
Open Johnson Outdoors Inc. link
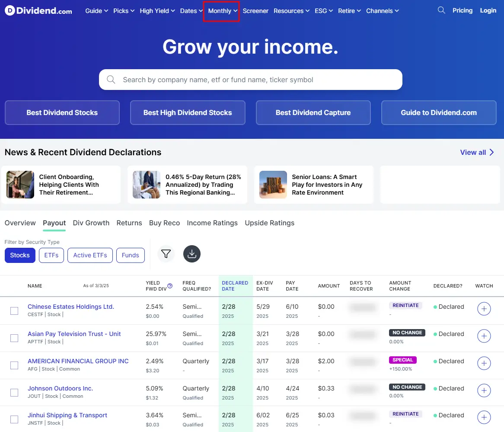click(x=61, y=388)
